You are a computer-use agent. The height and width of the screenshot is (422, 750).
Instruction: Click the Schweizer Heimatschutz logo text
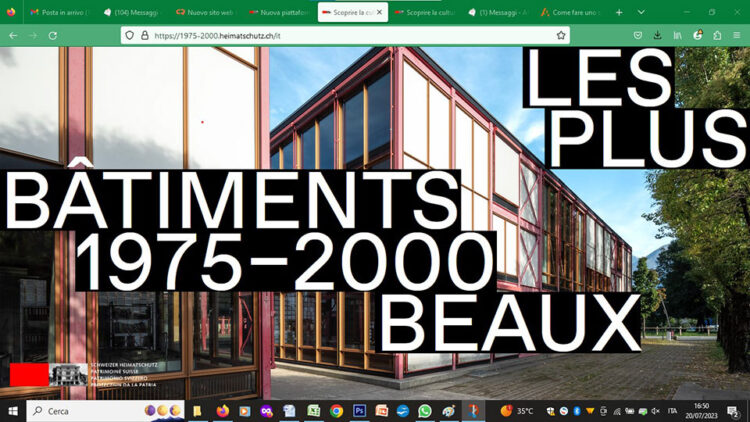tap(124, 375)
